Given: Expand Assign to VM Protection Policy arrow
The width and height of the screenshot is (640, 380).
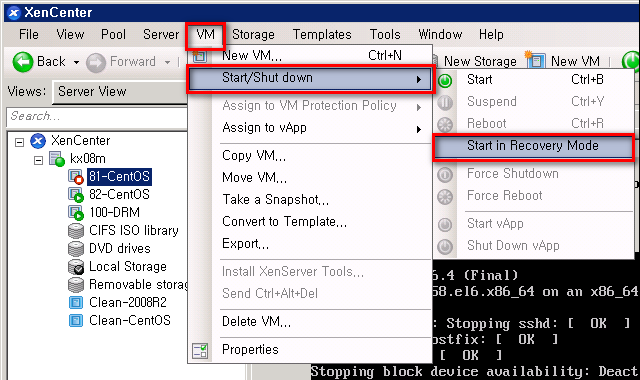Looking at the screenshot, I should (x=418, y=107).
